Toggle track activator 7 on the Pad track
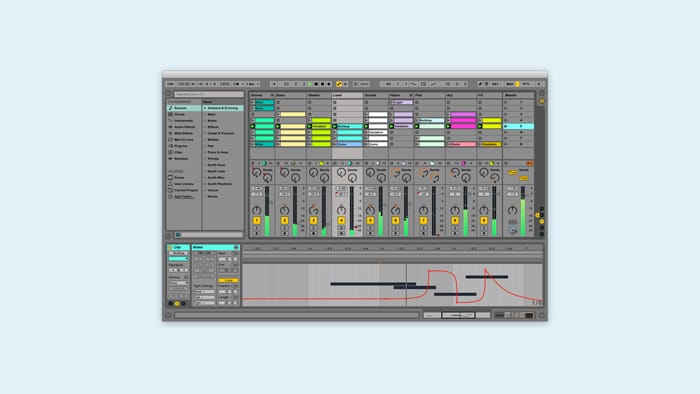This screenshot has height=394, width=700. click(423, 220)
